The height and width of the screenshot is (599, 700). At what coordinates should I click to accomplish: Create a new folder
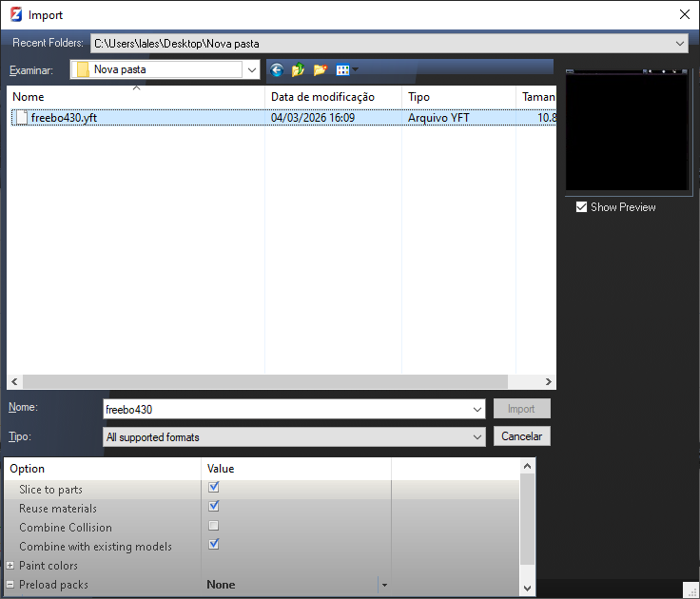pos(320,69)
